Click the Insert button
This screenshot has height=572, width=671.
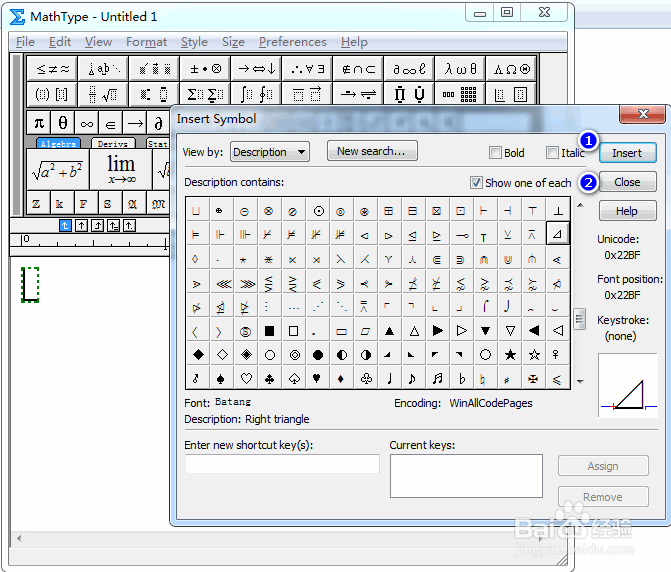pyautogui.click(x=627, y=153)
